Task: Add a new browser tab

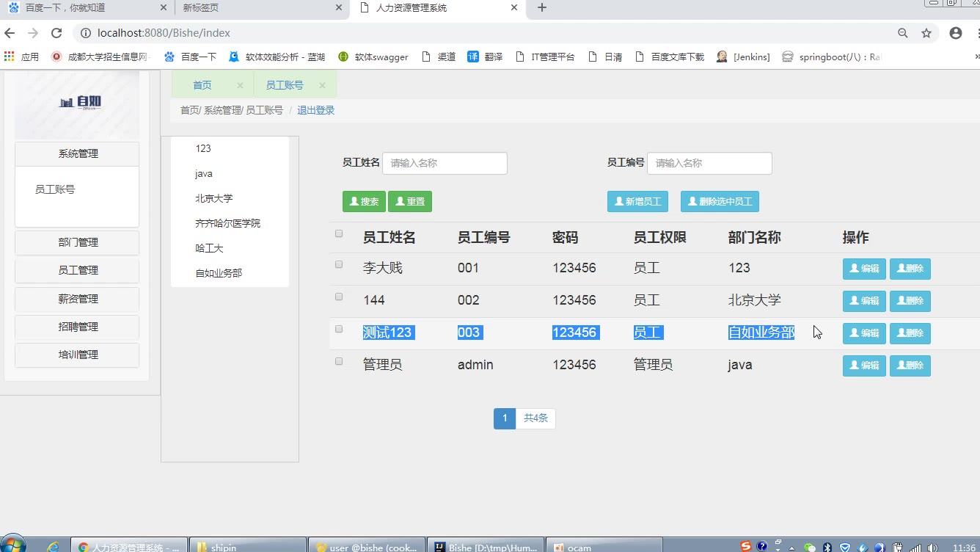Action: click(542, 8)
